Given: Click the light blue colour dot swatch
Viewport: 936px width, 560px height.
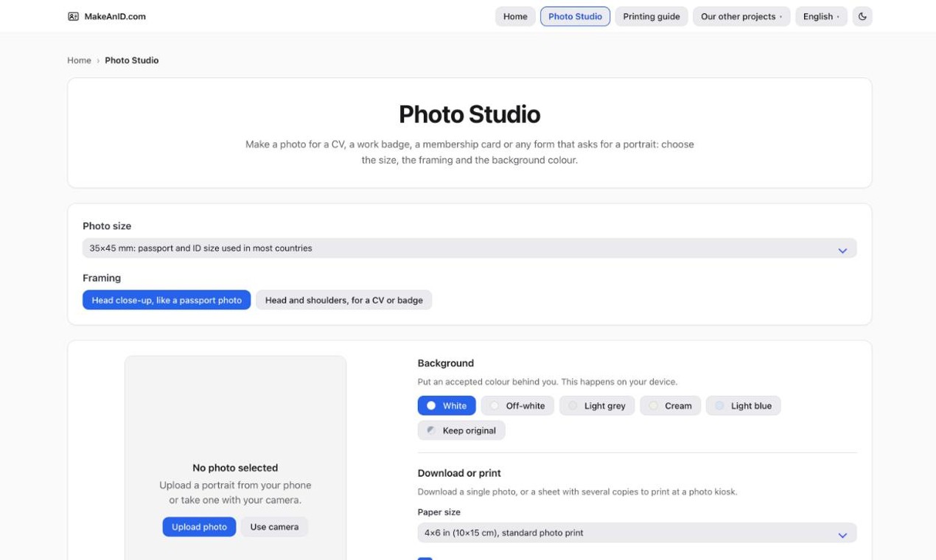Looking at the screenshot, I should (x=719, y=406).
